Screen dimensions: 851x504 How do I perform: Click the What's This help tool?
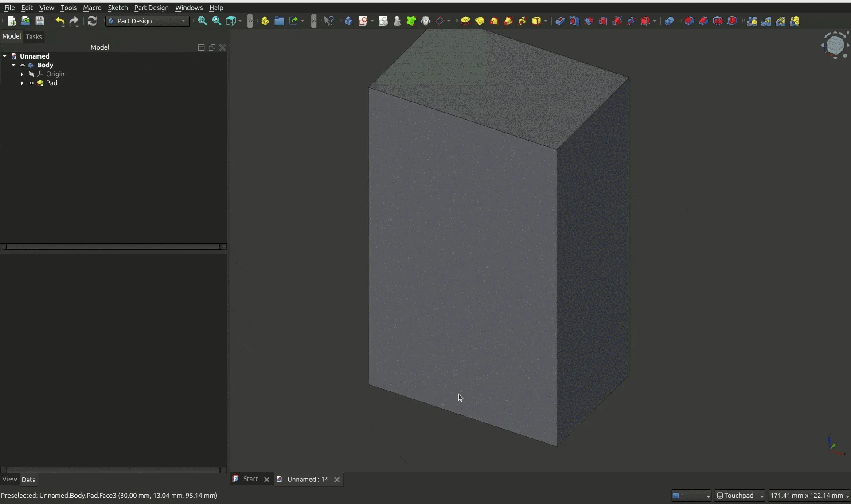[x=329, y=21]
